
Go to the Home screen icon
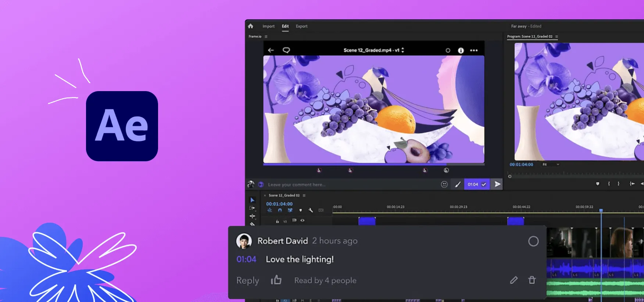250,26
